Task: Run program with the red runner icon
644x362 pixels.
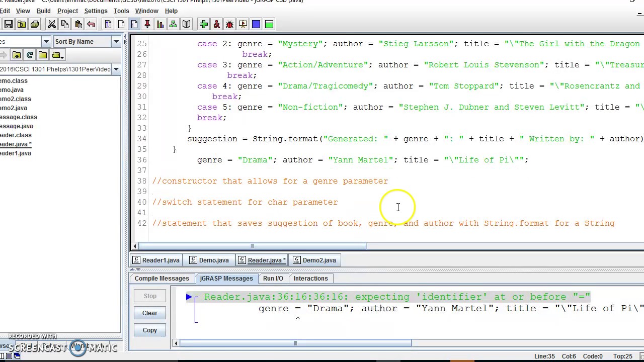Action: coord(216,24)
